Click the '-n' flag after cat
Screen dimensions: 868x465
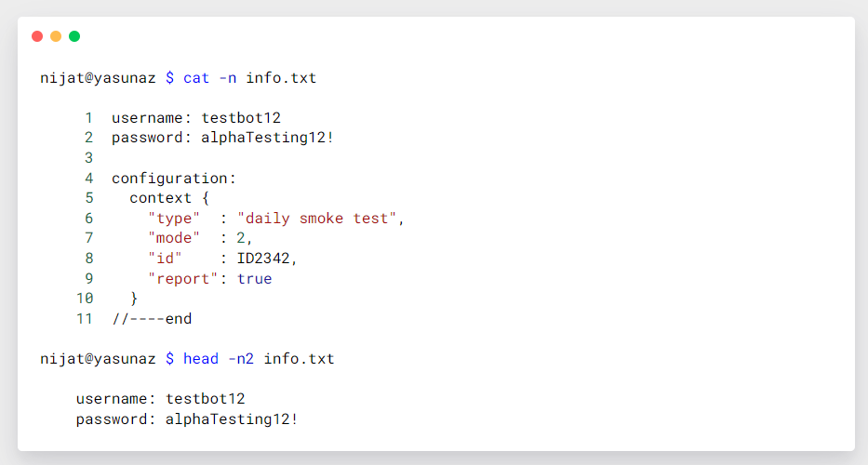coord(228,78)
